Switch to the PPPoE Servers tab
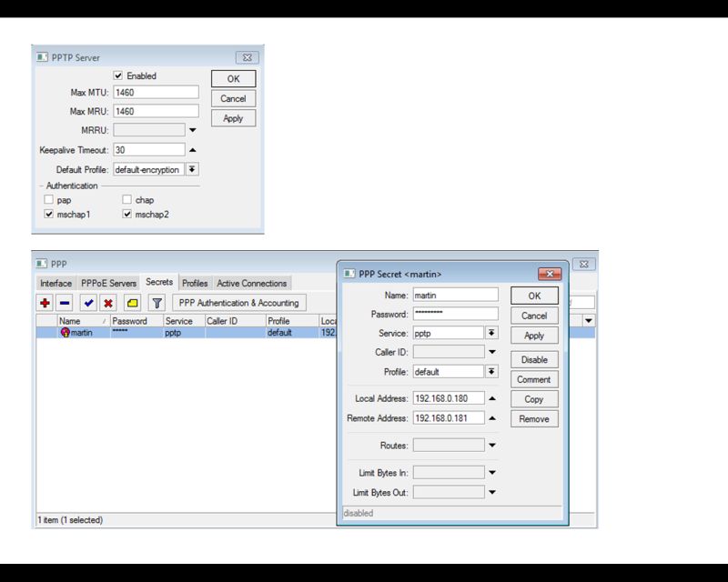This screenshot has width=728, height=582. 108,283
